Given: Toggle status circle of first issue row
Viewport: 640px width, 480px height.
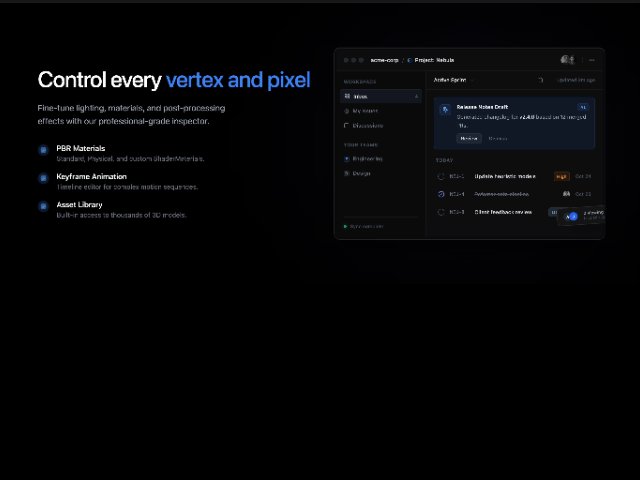Looking at the screenshot, I should pyautogui.click(x=441, y=176).
